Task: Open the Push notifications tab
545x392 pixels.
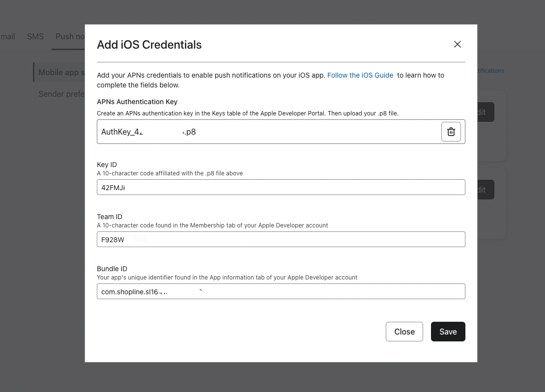Action: pyautogui.click(x=69, y=36)
